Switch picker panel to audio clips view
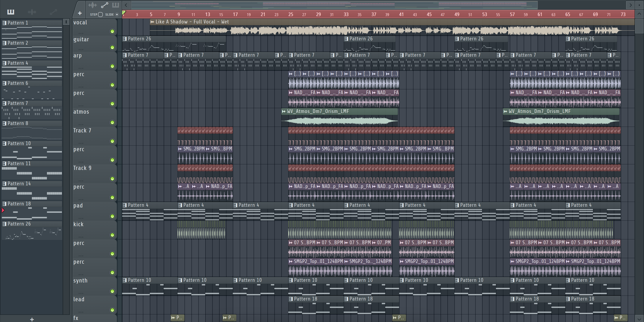The height and width of the screenshot is (322, 644). click(32, 12)
